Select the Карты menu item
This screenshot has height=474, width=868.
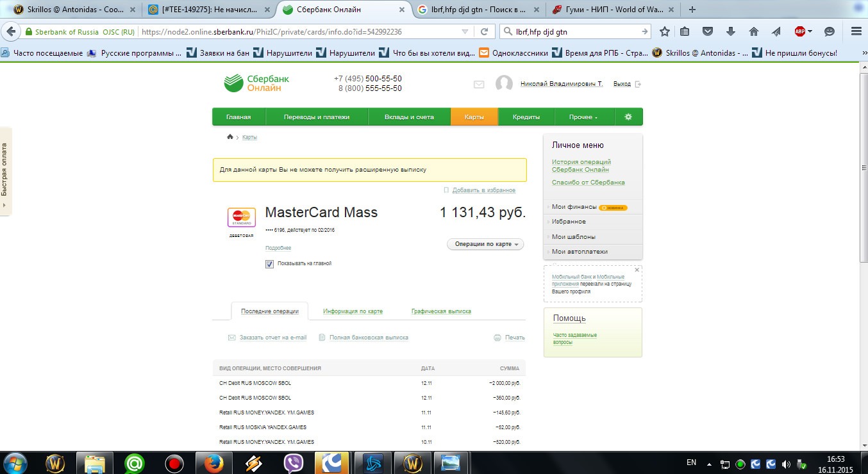(x=474, y=117)
